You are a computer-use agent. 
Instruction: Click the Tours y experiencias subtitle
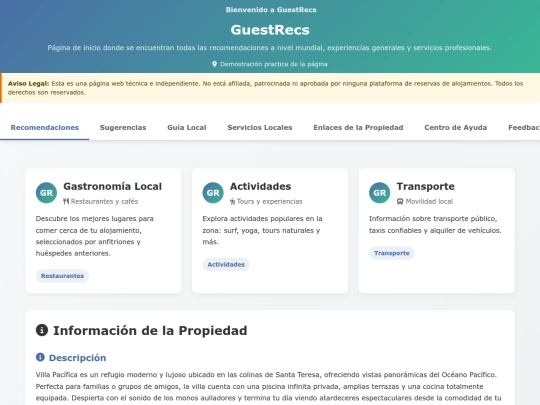pos(269,201)
